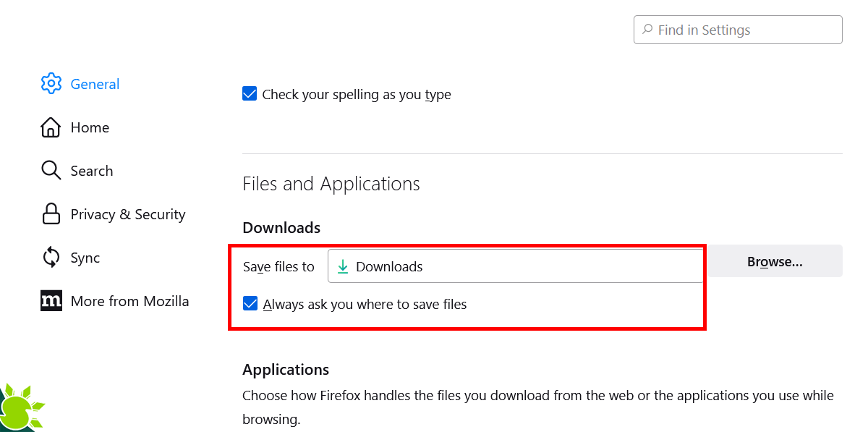Click the green download arrow icon
This screenshot has width=868, height=432.
(x=342, y=266)
